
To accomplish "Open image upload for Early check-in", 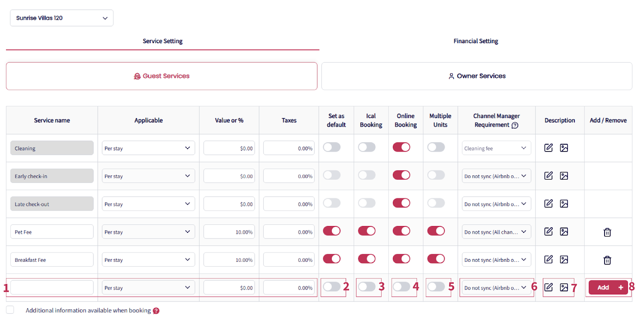I will 564,176.
